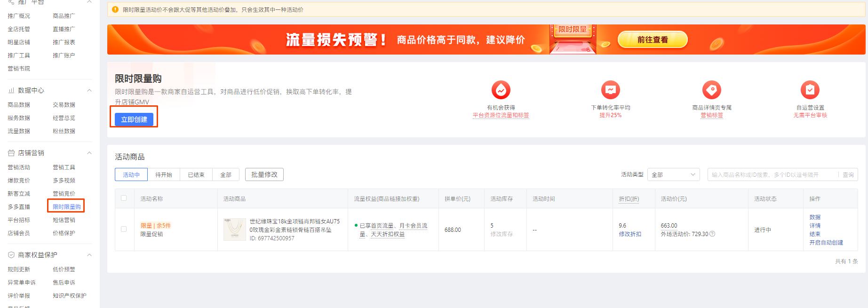
Task: Switch to the 已结束 tab
Action: [196, 174]
